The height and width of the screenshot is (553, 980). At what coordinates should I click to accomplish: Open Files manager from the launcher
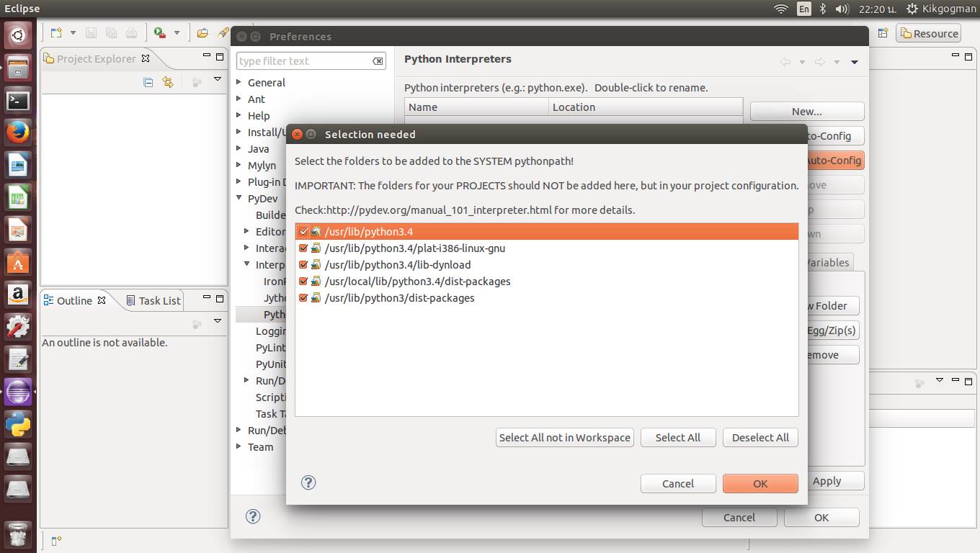(18, 68)
